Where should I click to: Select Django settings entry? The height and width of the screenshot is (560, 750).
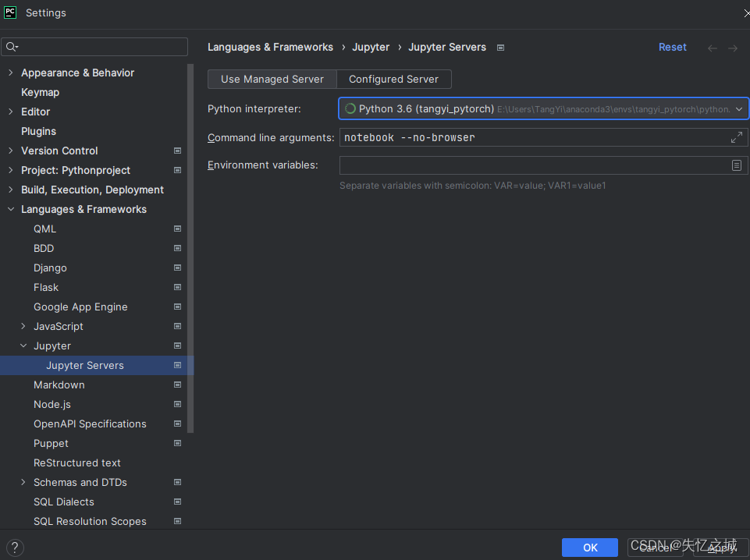click(x=50, y=268)
